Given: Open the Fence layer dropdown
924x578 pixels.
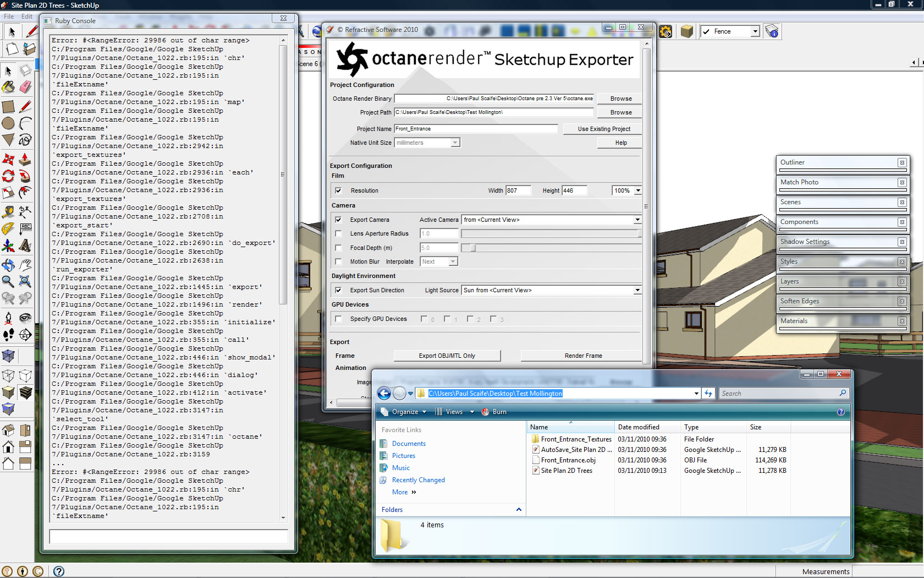Looking at the screenshot, I should pos(755,31).
